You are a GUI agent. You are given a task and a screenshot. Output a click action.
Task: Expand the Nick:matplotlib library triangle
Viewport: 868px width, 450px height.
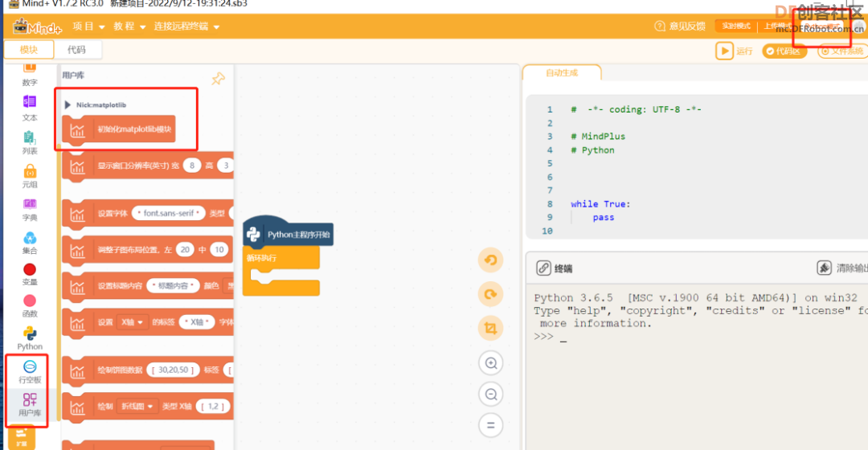(x=68, y=104)
